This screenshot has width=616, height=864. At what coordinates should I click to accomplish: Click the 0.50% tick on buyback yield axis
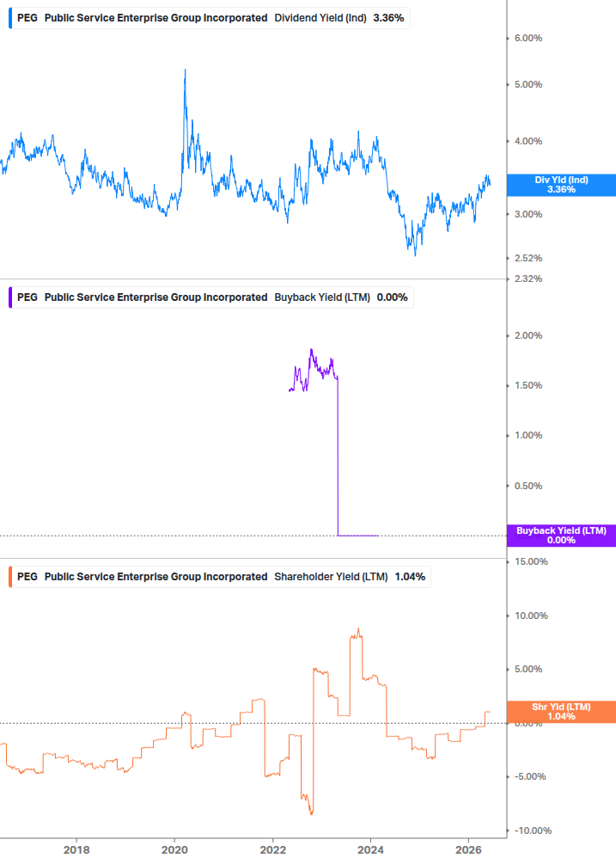[528, 486]
